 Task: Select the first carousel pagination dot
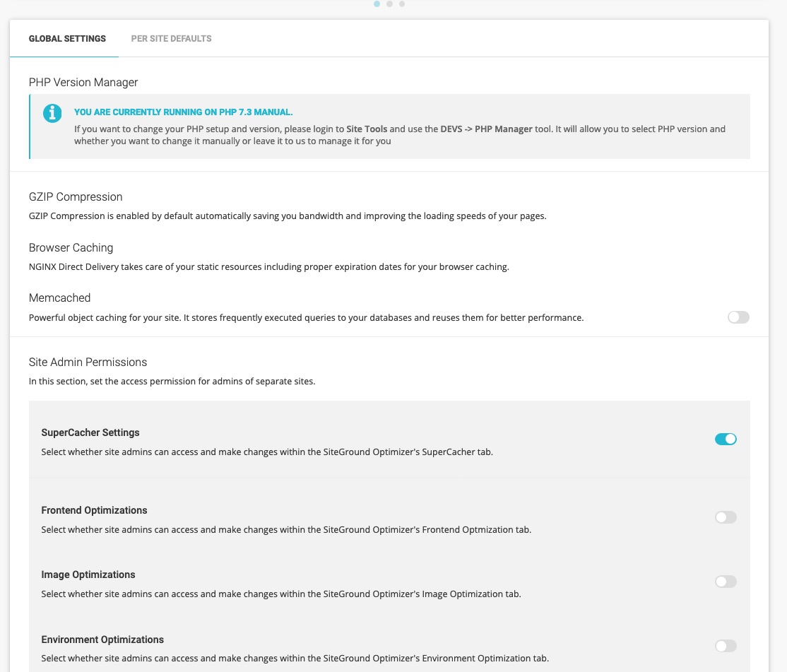(377, 4)
